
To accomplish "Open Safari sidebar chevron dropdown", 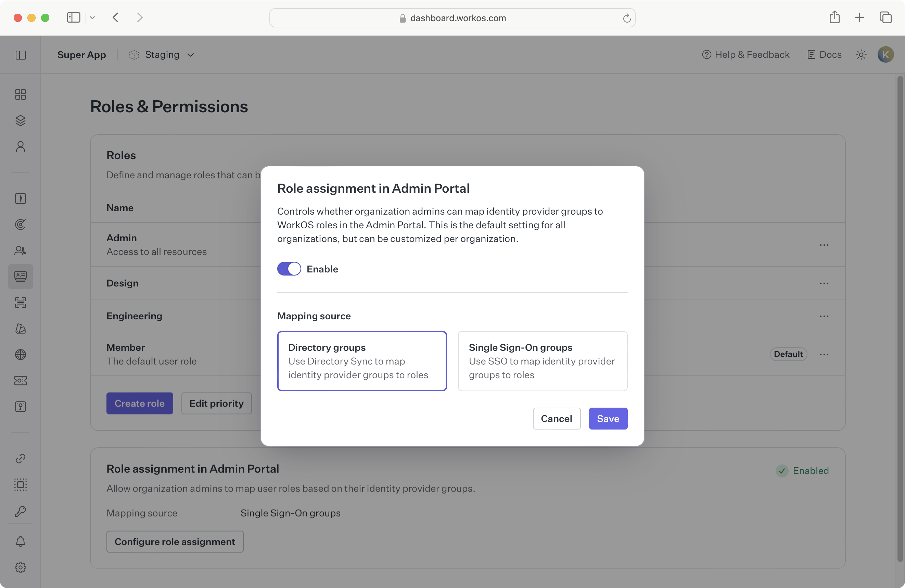I will pyautogui.click(x=92, y=17).
